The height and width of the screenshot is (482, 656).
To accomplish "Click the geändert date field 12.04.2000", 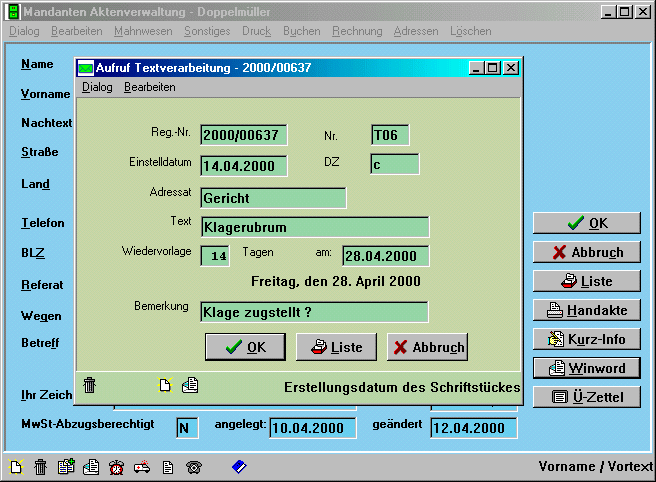I will click(x=474, y=428).
